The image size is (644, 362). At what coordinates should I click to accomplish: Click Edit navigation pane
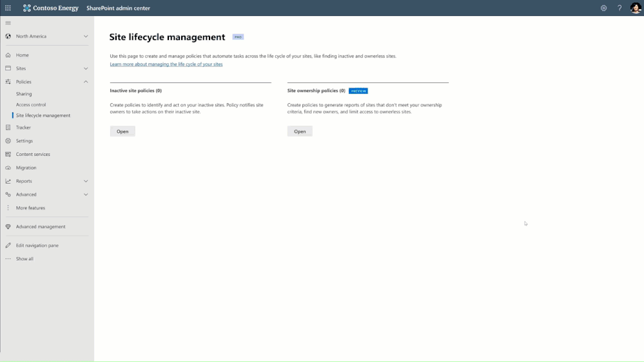tap(37, 245)
